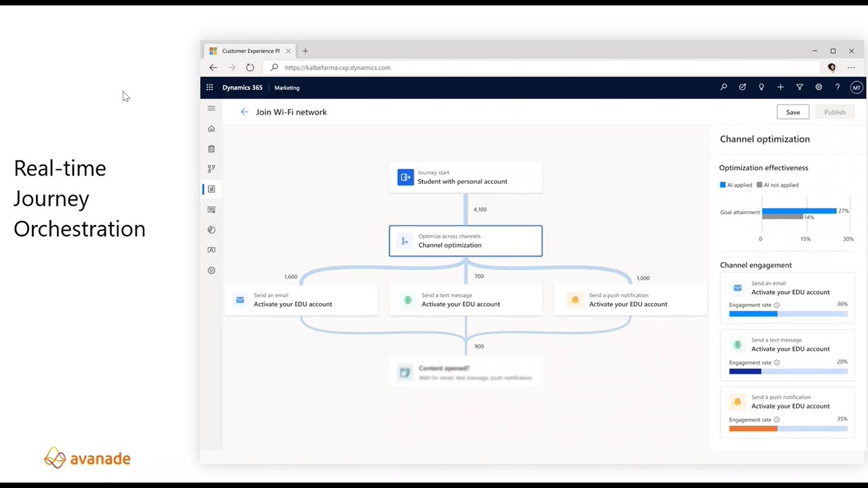Open the settings gear in left sidebar

(x=212, y=270)
